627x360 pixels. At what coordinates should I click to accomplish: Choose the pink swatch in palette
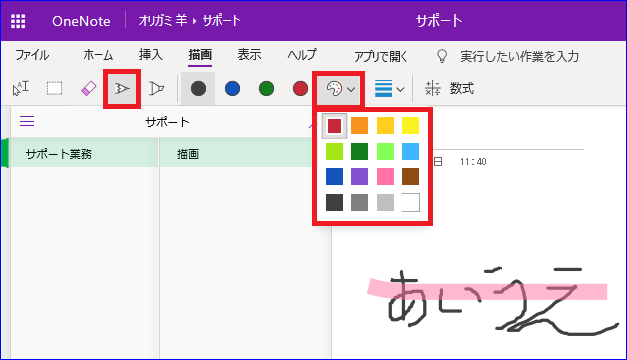[x=385, y=176]
